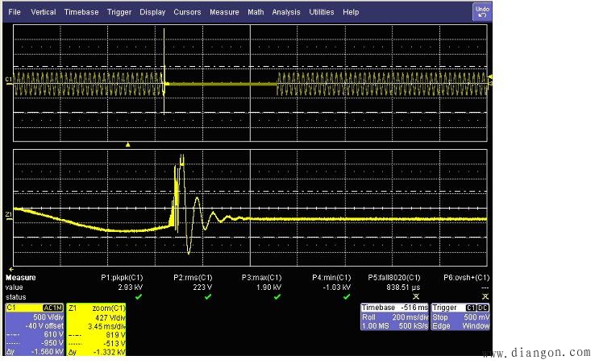The height and width of the screenshot is (364, 595).
Task: Click the Z1 trace label on lower grid
Action: pos(8,214)
